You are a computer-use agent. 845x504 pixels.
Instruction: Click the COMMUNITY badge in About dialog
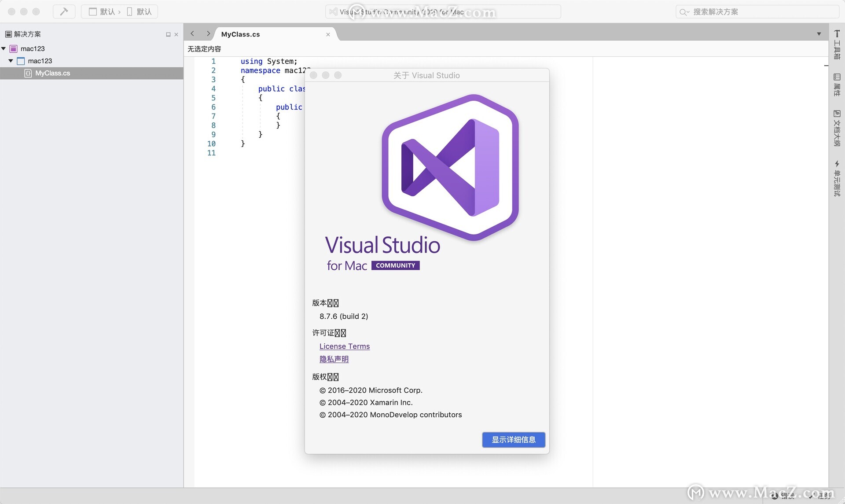395,265
